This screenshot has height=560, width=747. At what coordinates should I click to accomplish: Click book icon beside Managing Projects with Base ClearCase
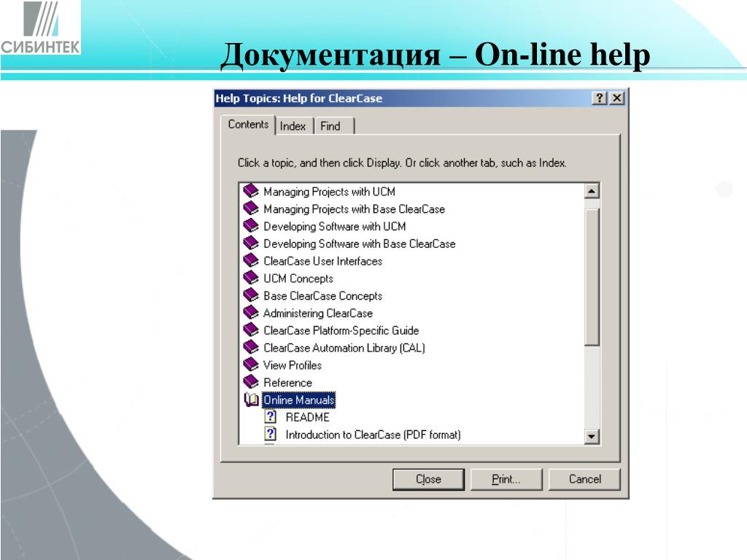tap(251, 209)
